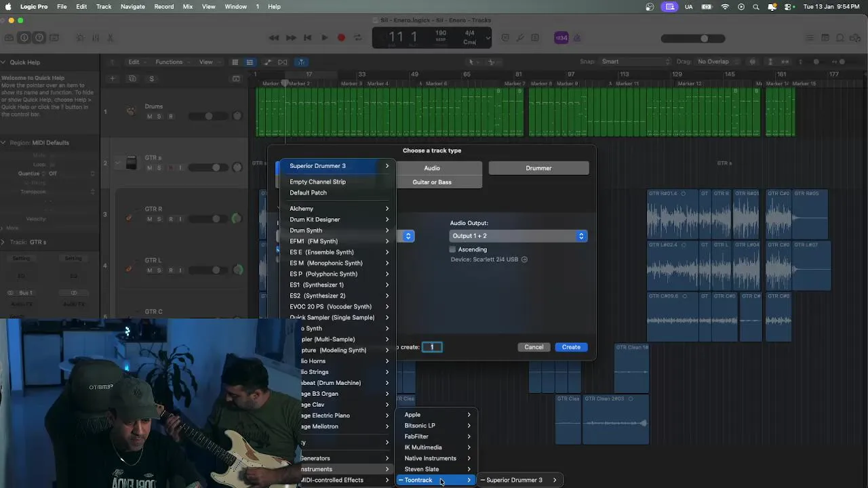Open the Mixer faders icon
Viewport: 868px width, 488px height.
click(x=95, y=38)
